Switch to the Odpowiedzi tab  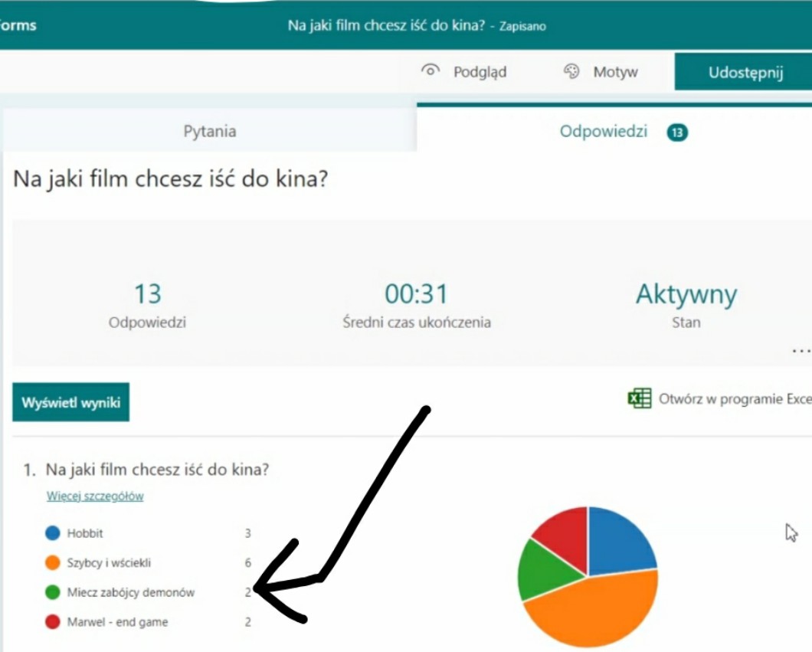(603, 131)
